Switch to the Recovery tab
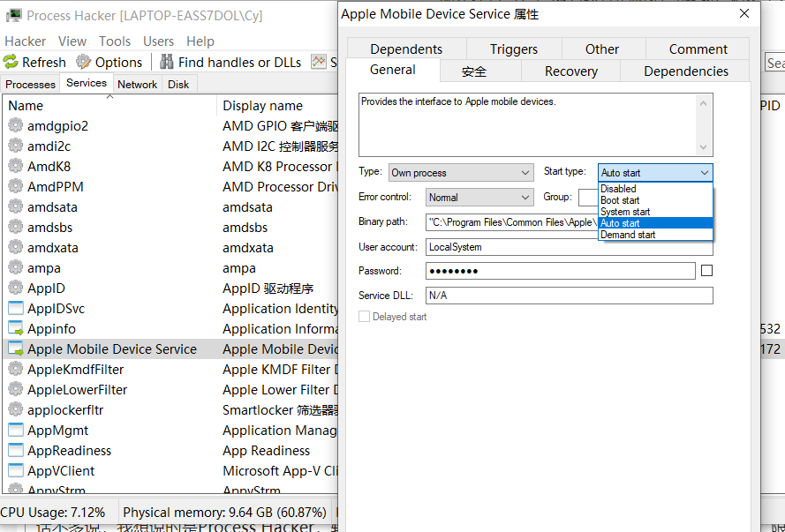 tap(570, 71)
